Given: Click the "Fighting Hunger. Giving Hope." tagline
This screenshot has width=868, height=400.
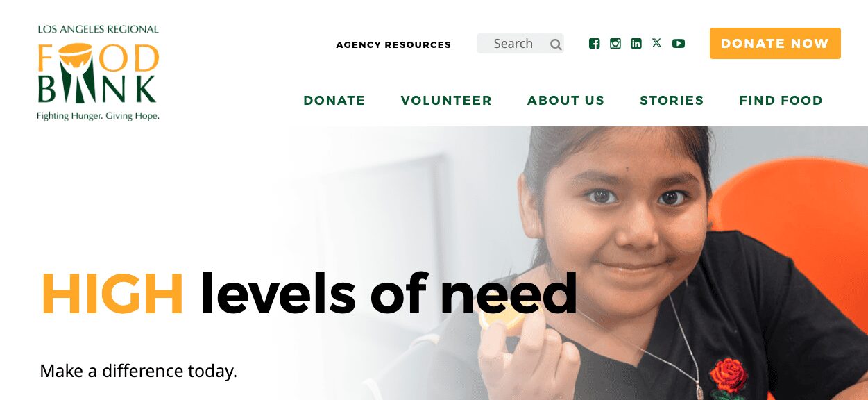Looking at the screenshot, I should (98, 116).
